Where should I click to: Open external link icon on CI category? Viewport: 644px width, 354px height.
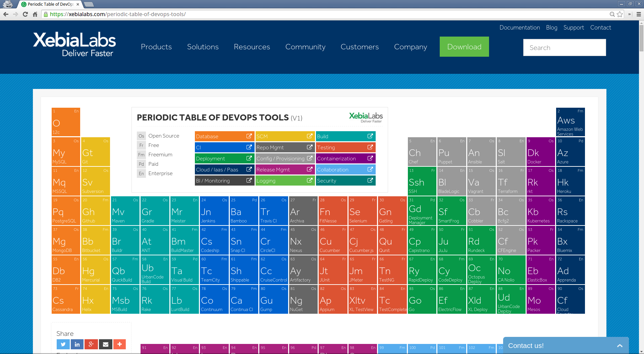click(249, 147)
